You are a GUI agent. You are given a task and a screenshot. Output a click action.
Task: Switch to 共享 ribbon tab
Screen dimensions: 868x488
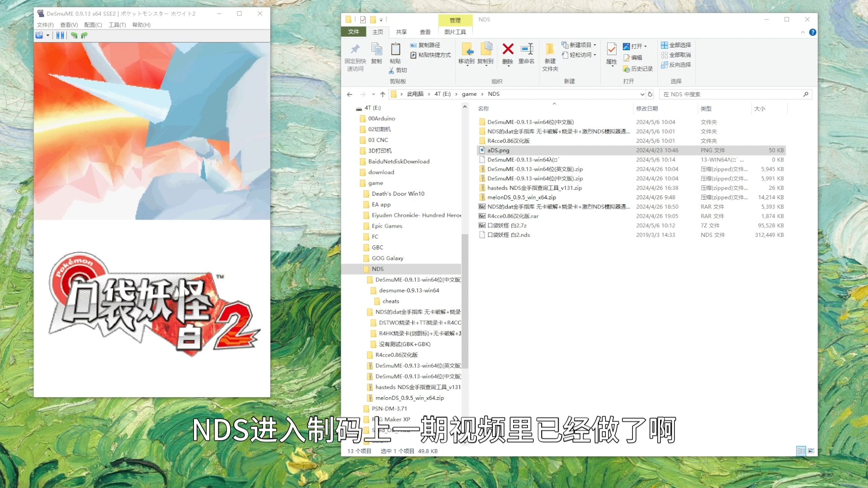point(401,32)
